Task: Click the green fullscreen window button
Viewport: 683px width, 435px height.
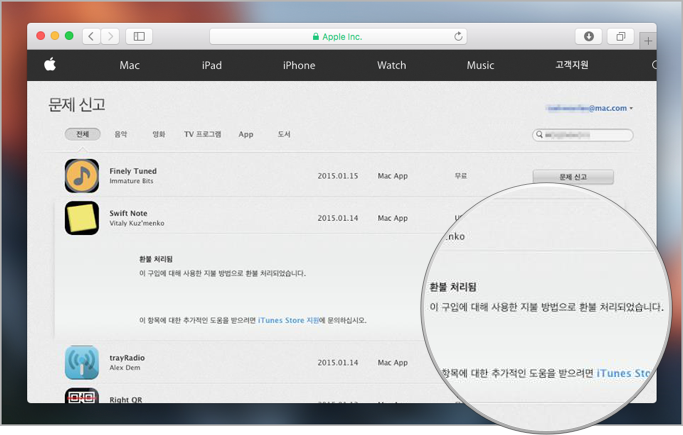Action: pos(69,36)
